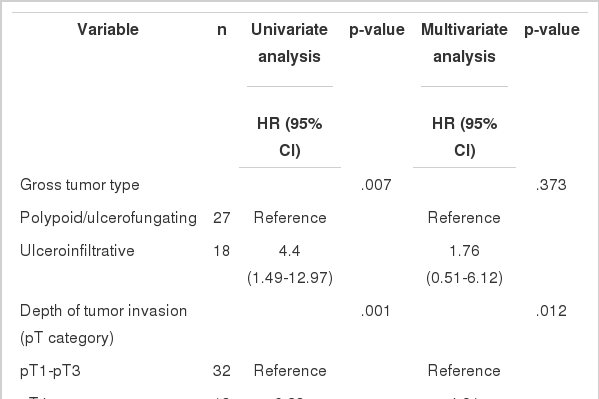Screen dimensions: 599x399
Task: Click the first p-value column header
Action: click(x=377, y=30)
